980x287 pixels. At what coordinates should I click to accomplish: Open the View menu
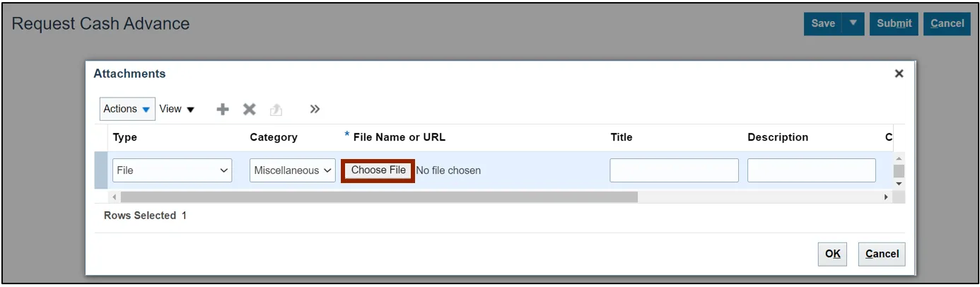176,109
